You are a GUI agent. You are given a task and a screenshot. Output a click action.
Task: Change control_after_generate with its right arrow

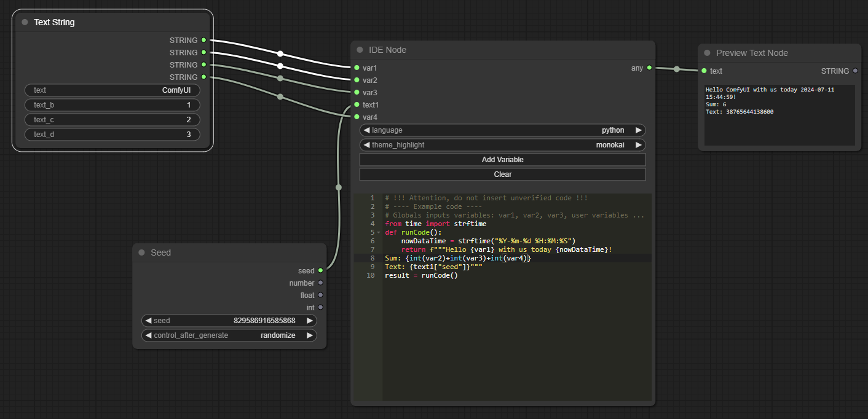[310, 335]
